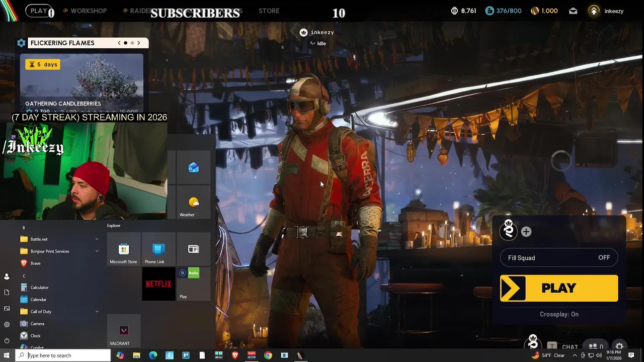Open the Hulu icon in Play folder

[x=194, y=273]
